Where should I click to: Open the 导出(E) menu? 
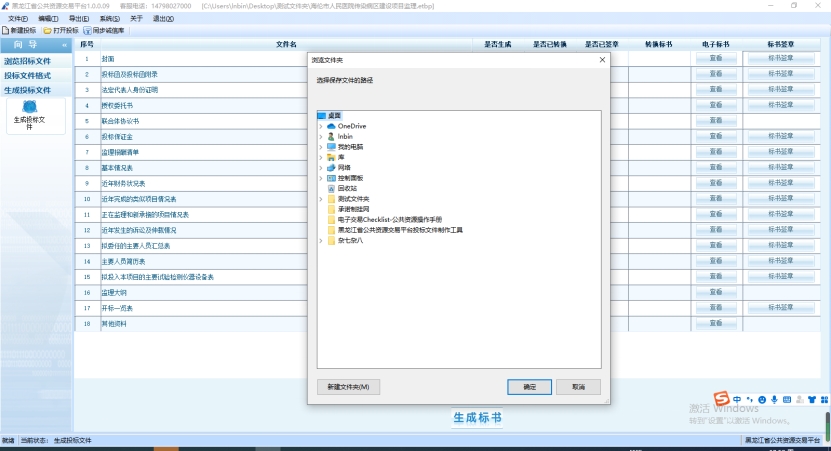78,18
